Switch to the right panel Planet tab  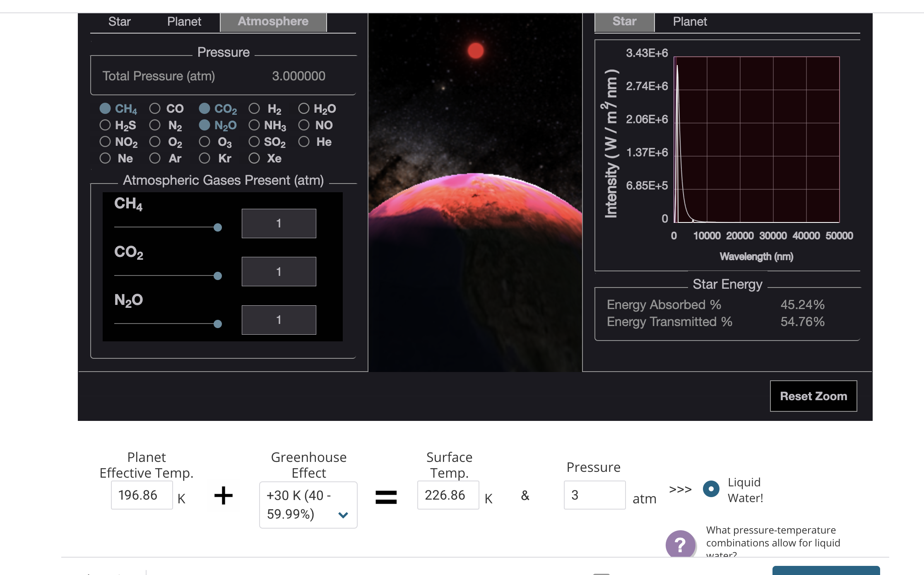(x=690, y=22)
